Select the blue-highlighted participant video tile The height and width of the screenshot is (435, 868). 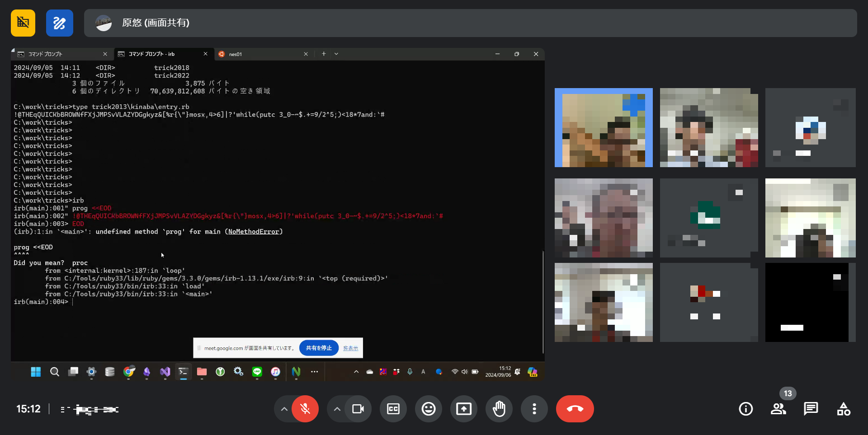(x=604, y=127)
